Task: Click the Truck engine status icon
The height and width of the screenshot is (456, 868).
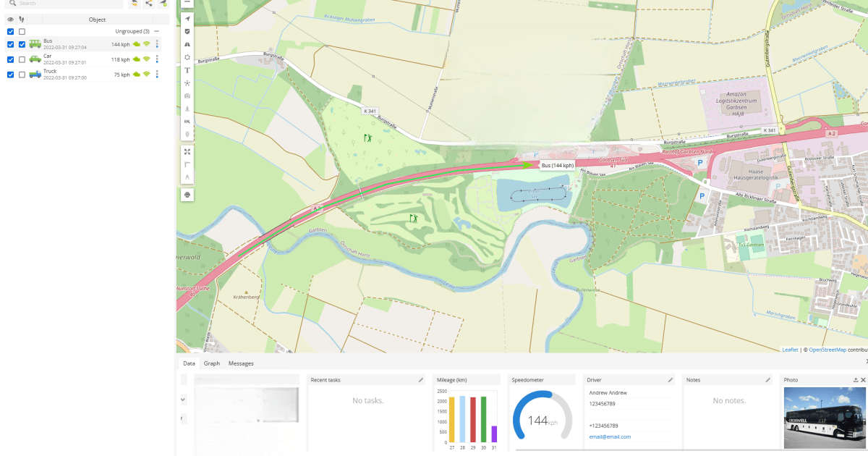Action: pos(135,75)
